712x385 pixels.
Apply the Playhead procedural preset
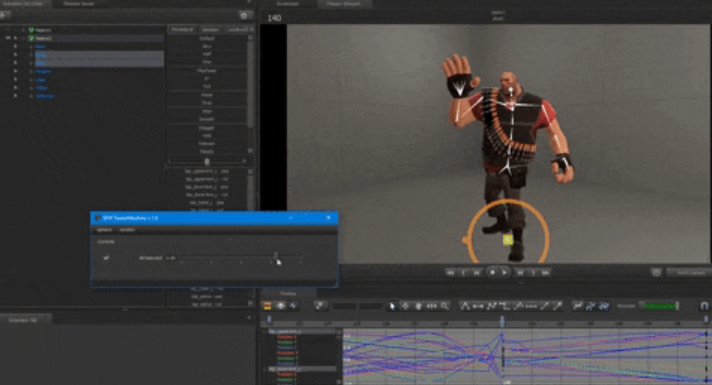[x=207, y=71]
